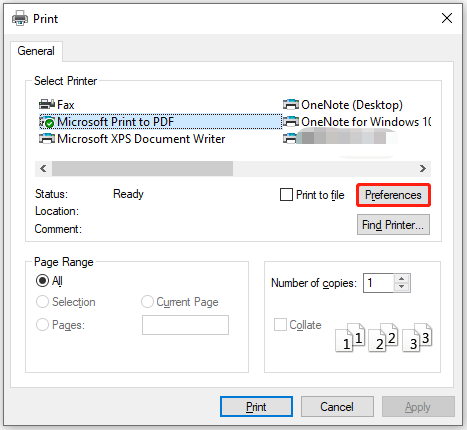Screen dimensions: 467x430
Task: Click the OneNote (Desktop) printer icon
Action: coord(291,104)
